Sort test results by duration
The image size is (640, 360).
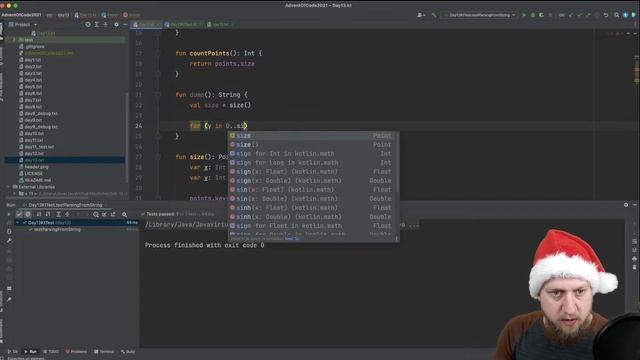(x=48, y=214)
